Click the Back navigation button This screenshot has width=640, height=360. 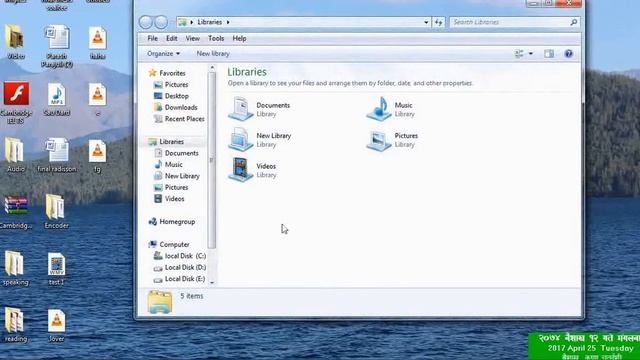click(x=146, y=22)
